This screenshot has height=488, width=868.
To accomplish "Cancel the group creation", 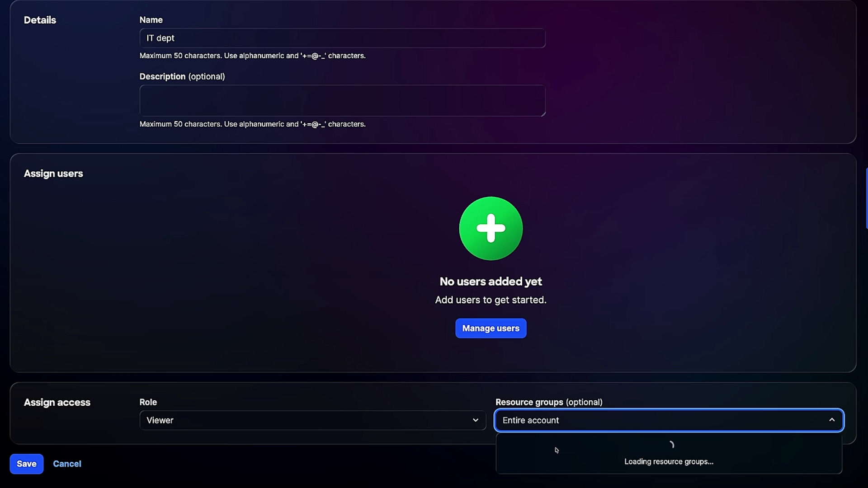I will click(67, 464).
